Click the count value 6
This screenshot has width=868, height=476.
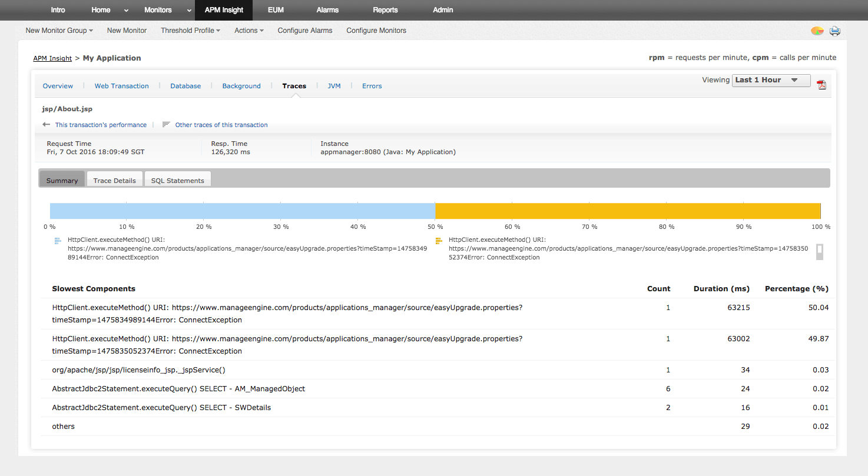click(668, 389)
